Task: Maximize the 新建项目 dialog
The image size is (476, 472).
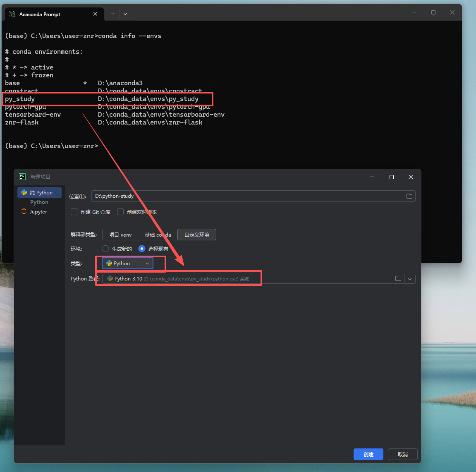Action: pos(392,177)
